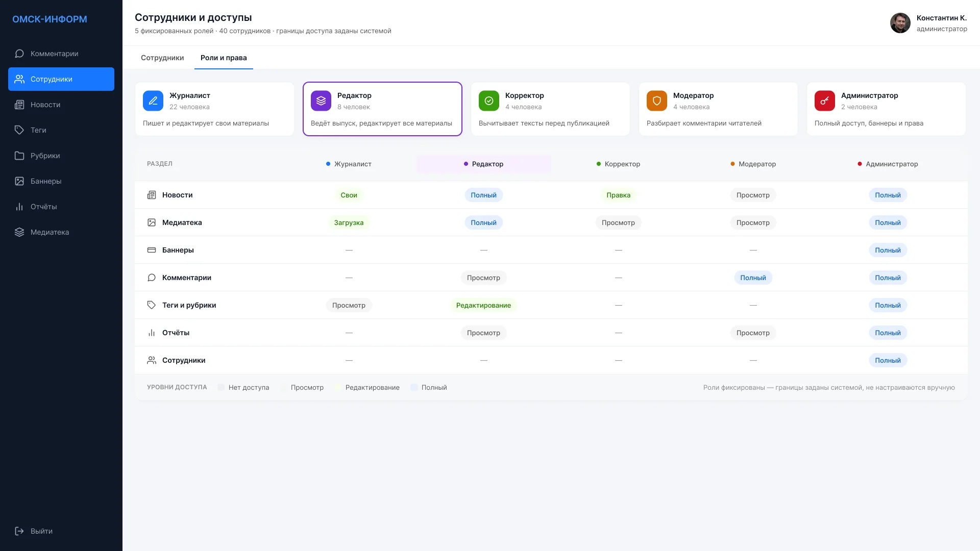
Task: Click the Новости newspaper icon in sidebar
Action: (x=19, y=105)
